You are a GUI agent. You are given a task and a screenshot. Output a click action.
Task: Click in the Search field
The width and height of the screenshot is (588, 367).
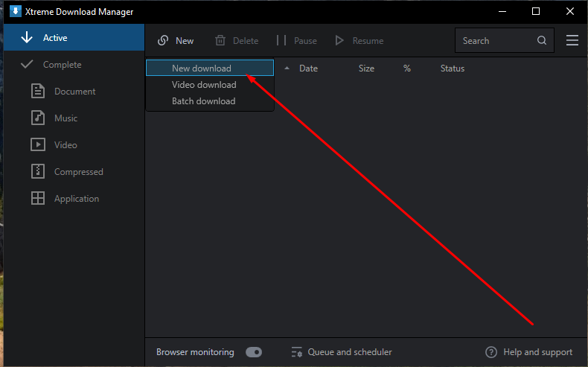point(505,40)
